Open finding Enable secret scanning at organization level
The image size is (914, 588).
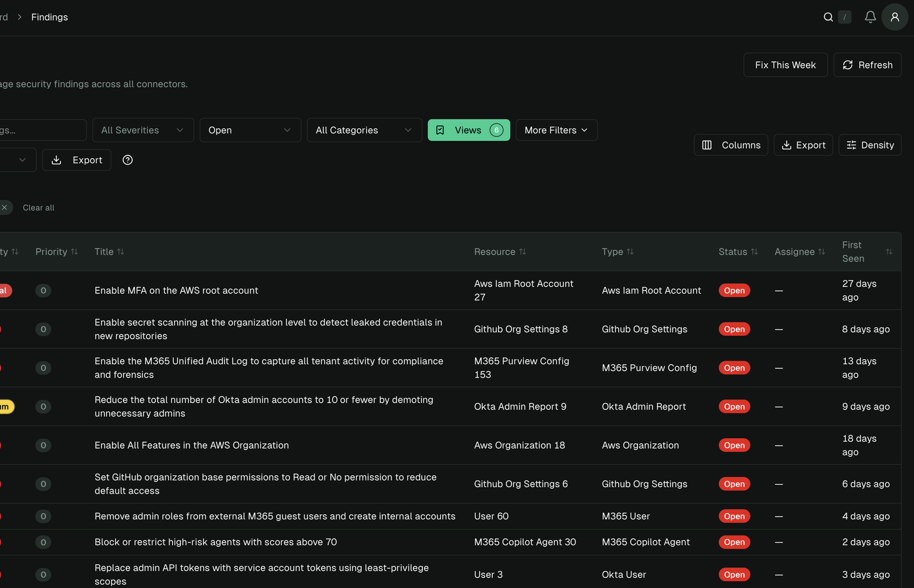(268, 329)
